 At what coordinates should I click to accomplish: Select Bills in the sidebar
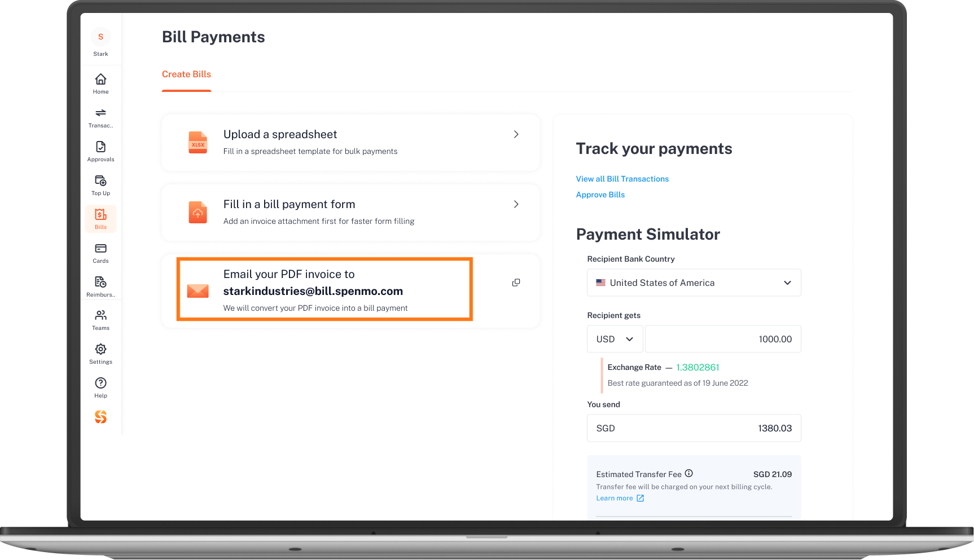click(100, 219)
